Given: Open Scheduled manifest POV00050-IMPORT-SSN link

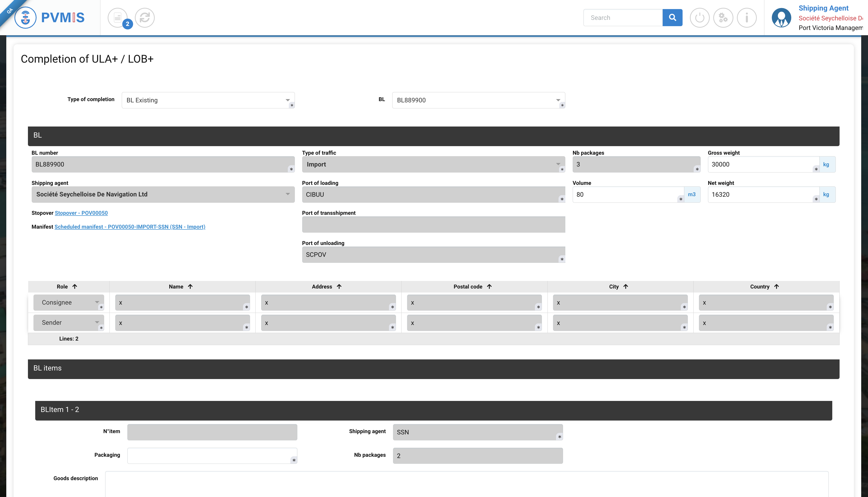Looking at the screenshot, I should click(x=130, y=227).
